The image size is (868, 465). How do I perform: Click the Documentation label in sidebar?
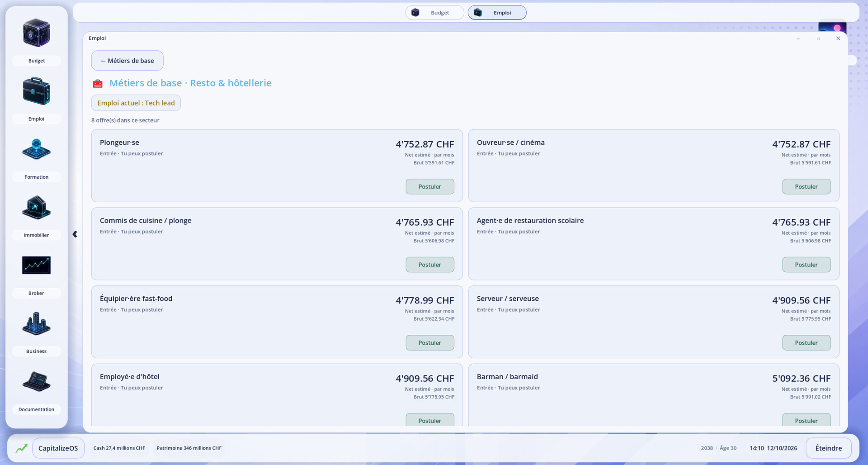pos(36,409)
